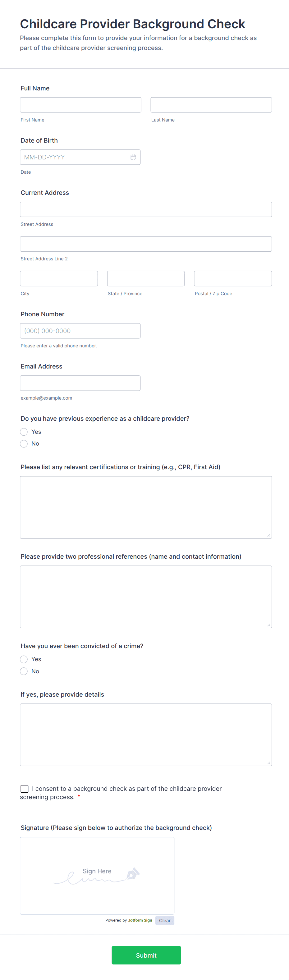Check the background check consent checkbox
The width and height of the screenshot is (289, 980).
tap(24, 789)
